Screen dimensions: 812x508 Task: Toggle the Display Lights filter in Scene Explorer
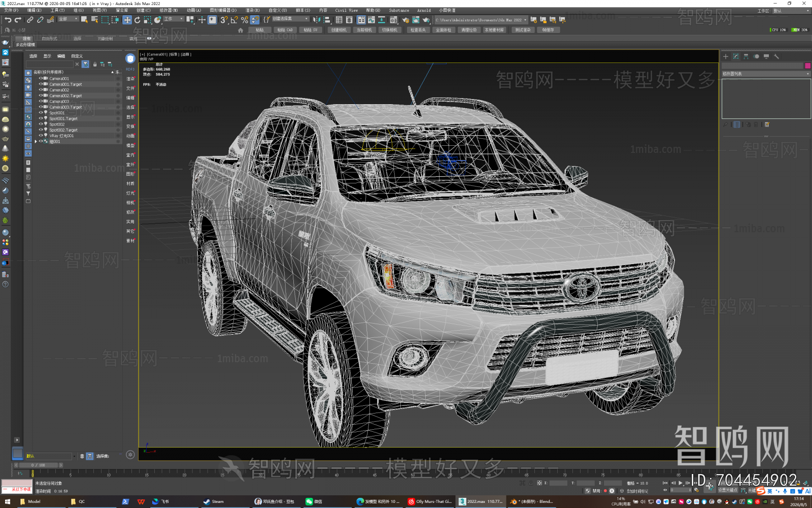(x=28, y=87)
